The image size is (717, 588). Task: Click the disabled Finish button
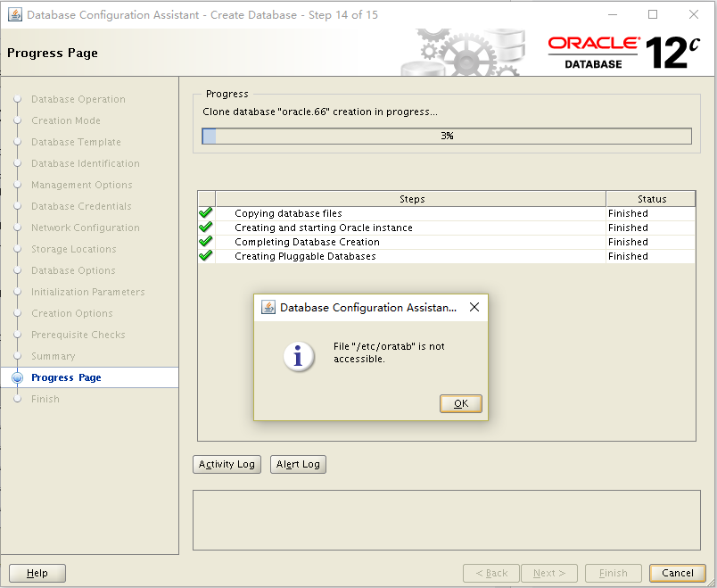click(614, 573)
